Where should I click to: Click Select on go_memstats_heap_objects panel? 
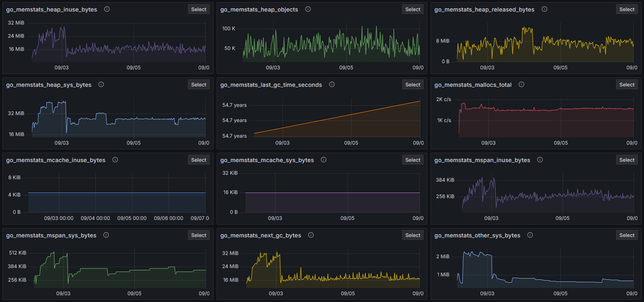coord(413,9)
